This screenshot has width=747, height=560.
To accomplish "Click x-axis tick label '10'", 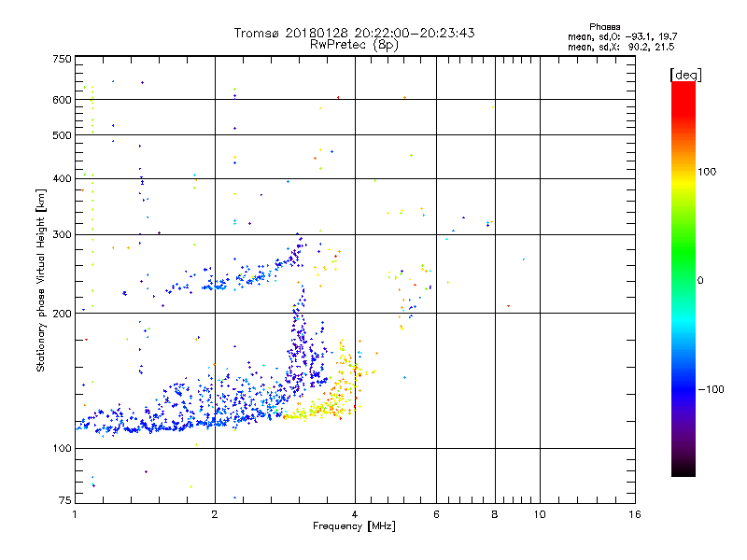I will 540,514.
